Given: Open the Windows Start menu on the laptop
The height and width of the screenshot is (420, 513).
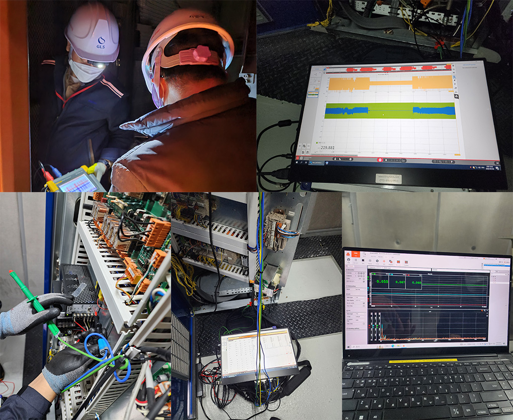Looking at the screenshot, I should (348, 347).
